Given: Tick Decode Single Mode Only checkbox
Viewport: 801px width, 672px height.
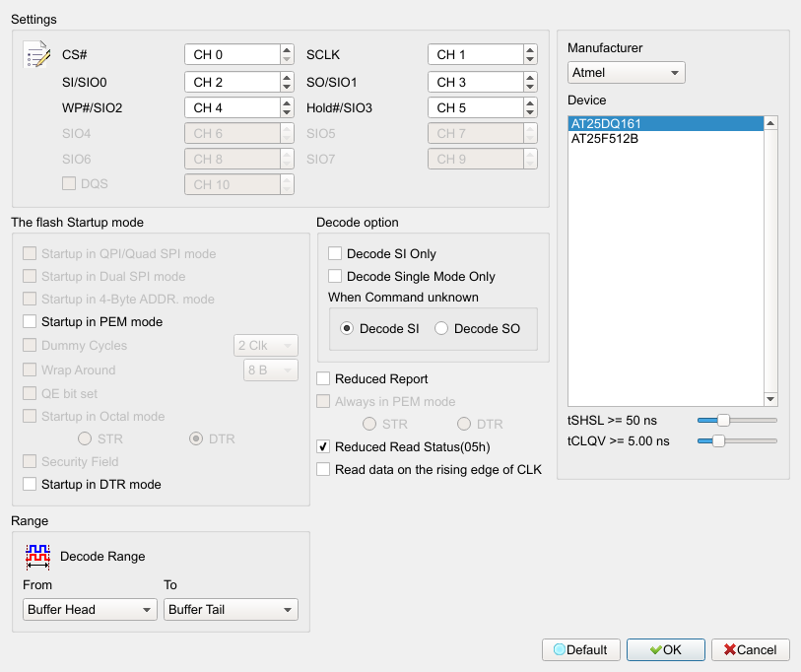Looking at the screenshot, I should point(335,276).
